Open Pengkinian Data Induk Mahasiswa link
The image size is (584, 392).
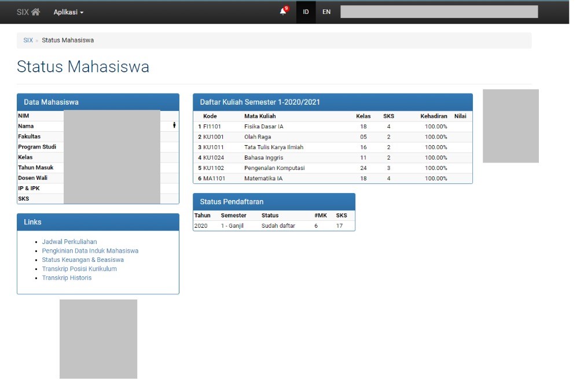coord(90,251)
